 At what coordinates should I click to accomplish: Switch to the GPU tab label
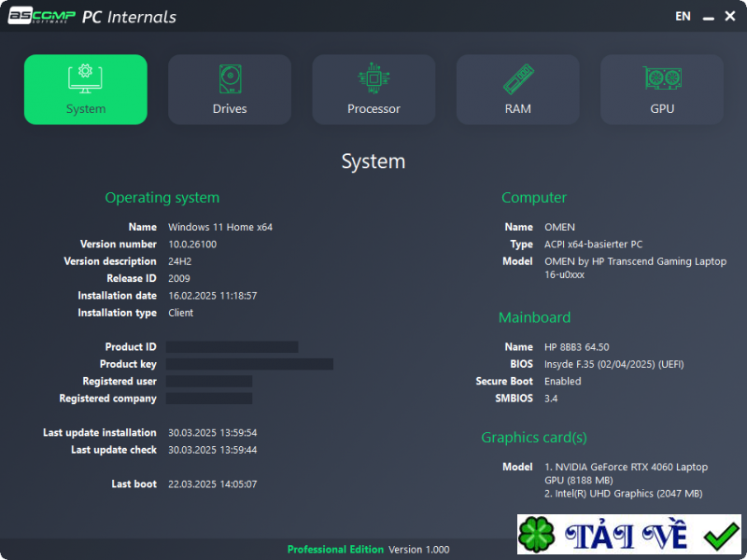[662, 109]
